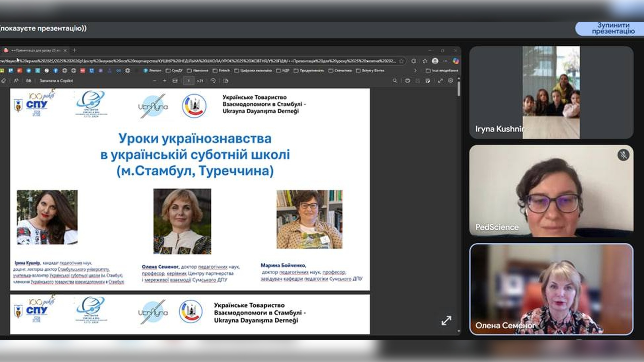Open a new browser tab
644x362 pixels.
click(74, 50)
